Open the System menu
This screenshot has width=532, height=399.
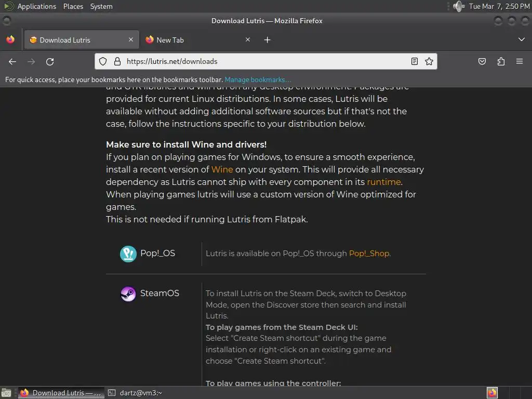click(101, 6)
